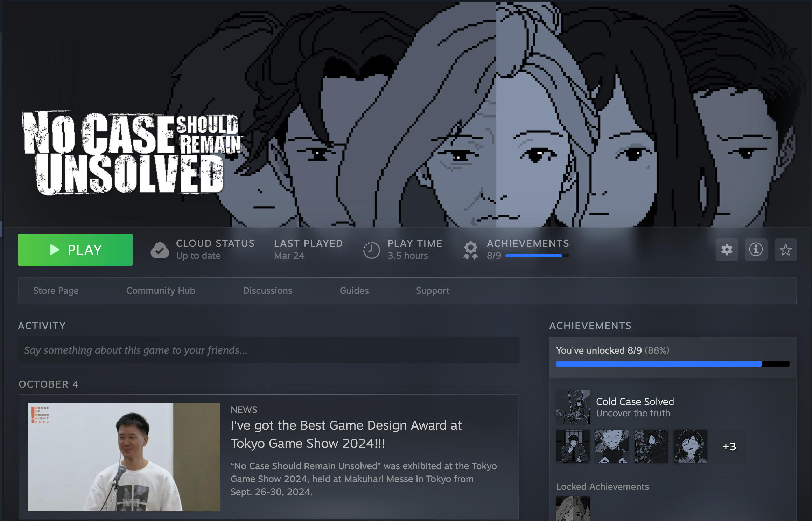The height and width of the screenshot is (521, 812).
Task: Open the Cold Case Solved achievement icon
Action: point(573,407)
